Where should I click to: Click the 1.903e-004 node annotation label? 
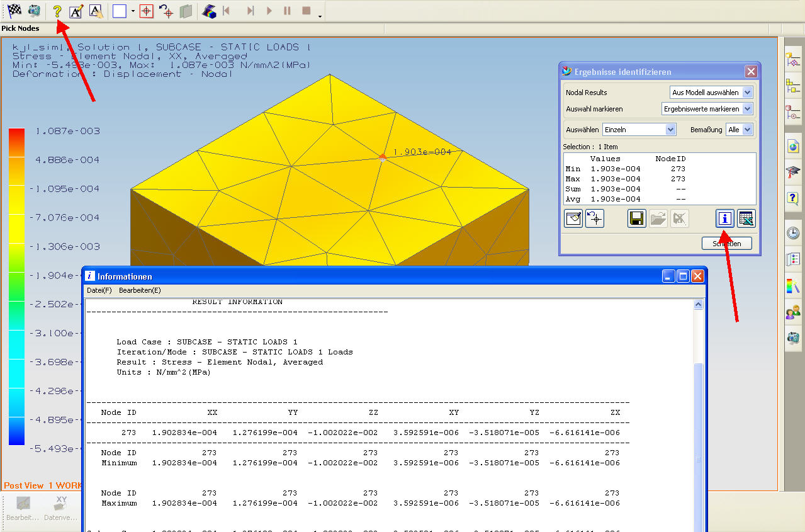click(x=422, y=152)
